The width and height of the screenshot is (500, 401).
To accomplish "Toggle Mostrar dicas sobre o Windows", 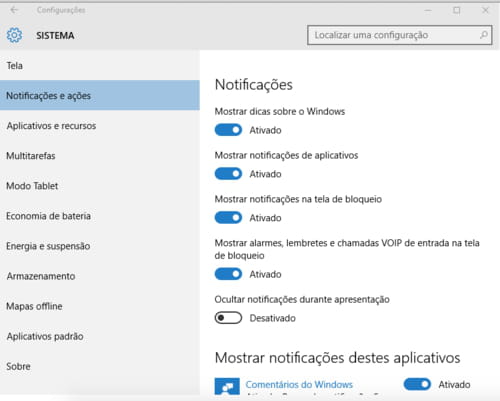I will [228, 130].
